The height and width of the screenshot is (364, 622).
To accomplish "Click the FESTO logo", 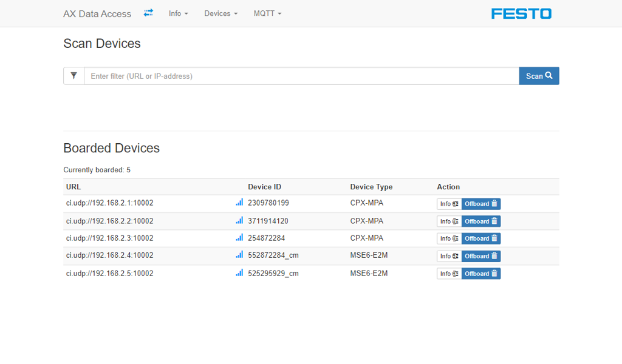I will pos(521,14).
